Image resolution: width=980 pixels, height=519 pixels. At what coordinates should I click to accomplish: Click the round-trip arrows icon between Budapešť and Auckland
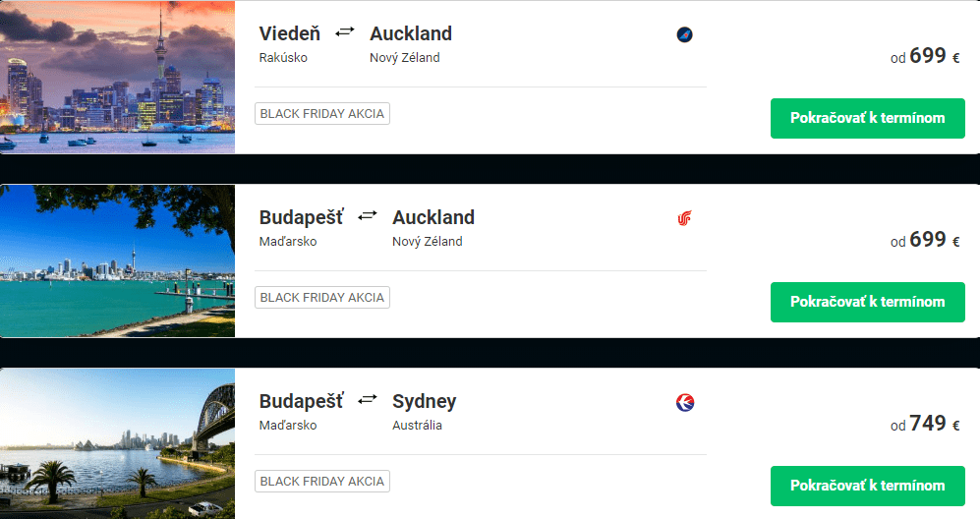(x=367, y=216)
